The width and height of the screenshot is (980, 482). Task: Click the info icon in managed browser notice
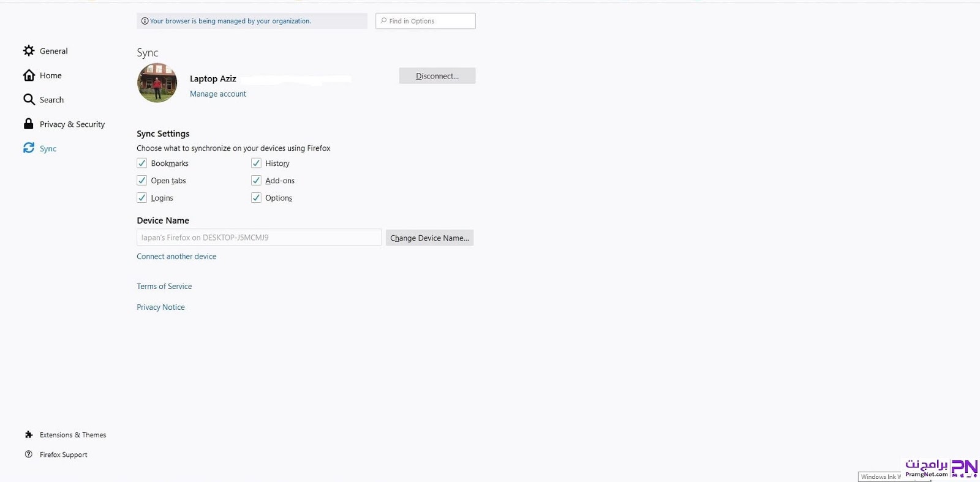[x=145, y=21]
